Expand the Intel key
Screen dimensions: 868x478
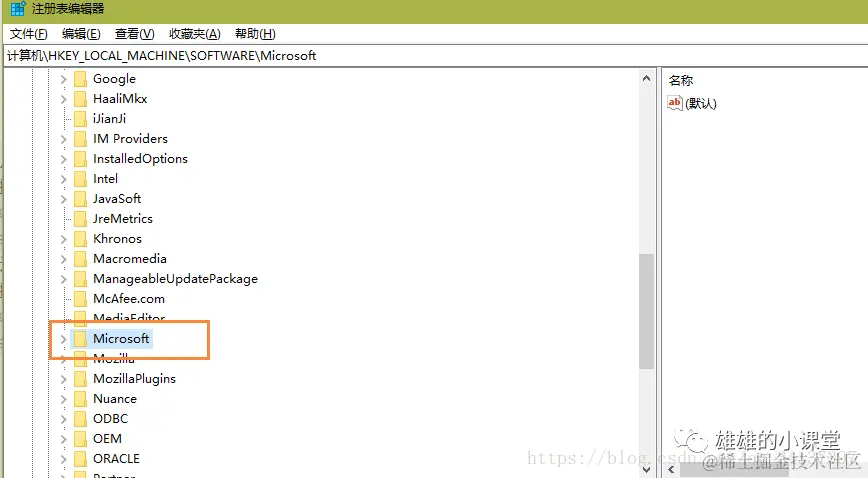point(63,179)
